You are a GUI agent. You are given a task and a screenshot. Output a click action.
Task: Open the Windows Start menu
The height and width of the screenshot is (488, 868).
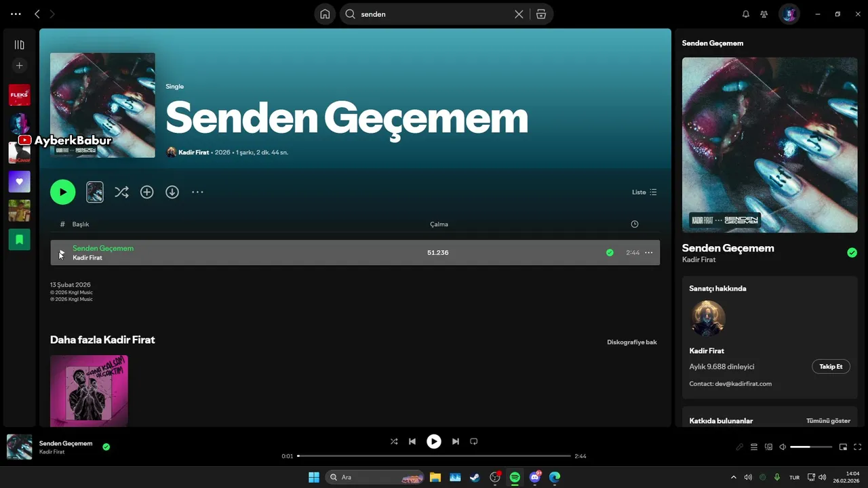pos(314,477)
